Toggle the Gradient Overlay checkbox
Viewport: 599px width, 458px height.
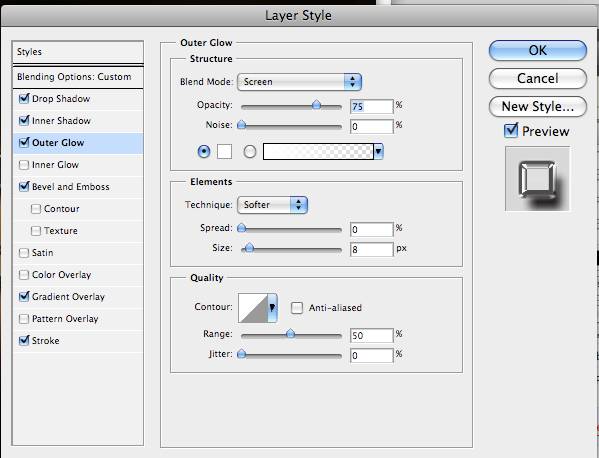tap(24, 296)
